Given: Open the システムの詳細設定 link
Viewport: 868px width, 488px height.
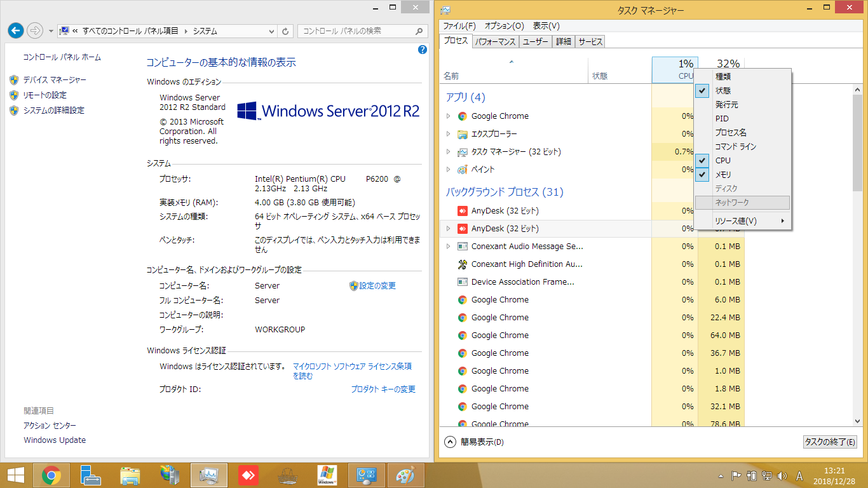Looking at the screenshot, I should (x=53, y=111).
